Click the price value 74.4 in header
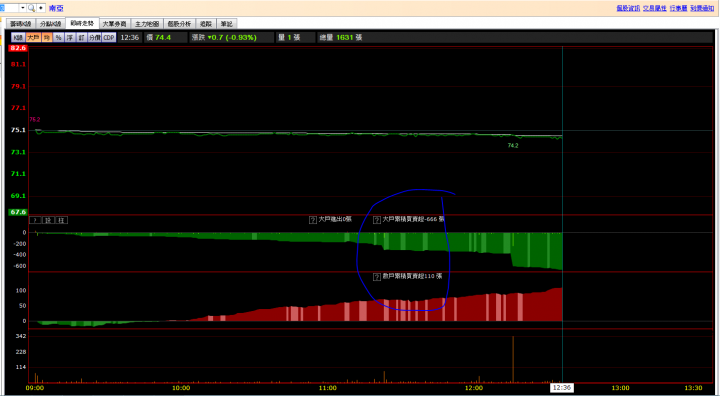 click(x=163, y=38)
